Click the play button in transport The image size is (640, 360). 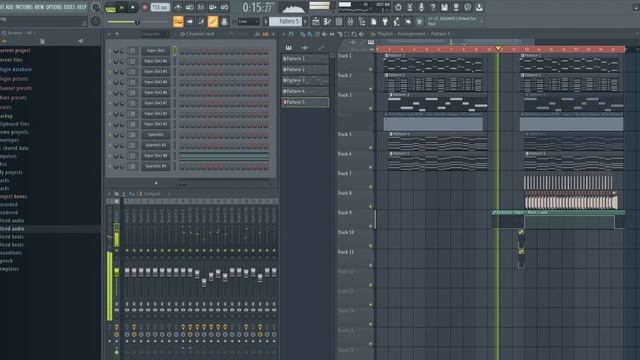122,7
